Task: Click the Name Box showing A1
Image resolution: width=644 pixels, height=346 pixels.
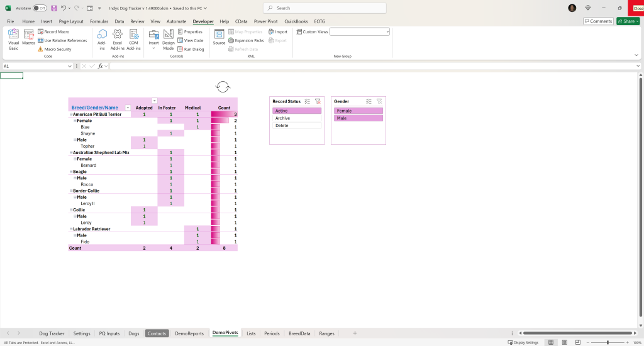Action: pos(36,66)
